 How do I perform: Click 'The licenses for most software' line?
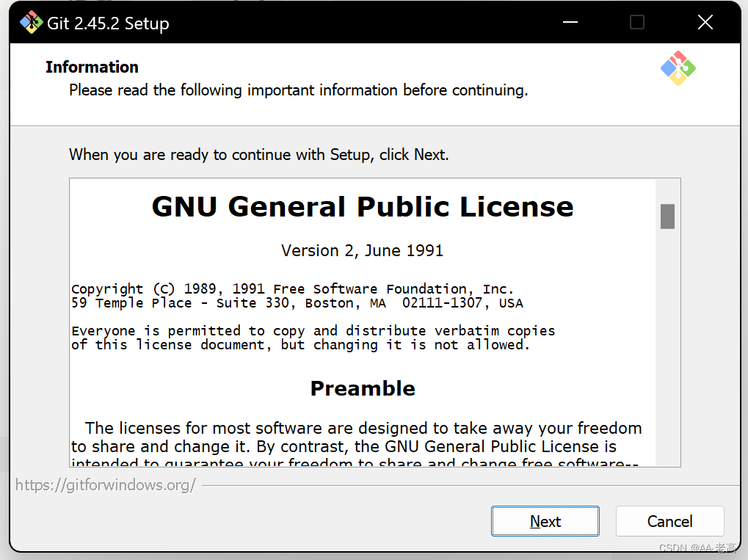tap(363, 428)
